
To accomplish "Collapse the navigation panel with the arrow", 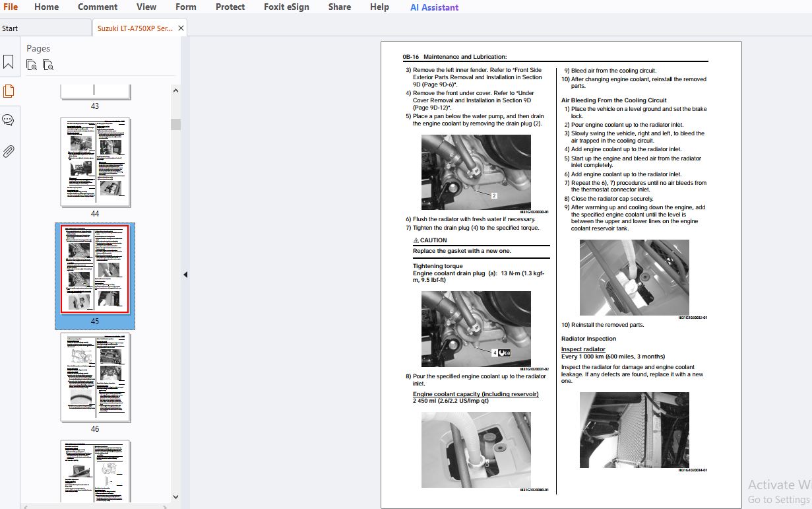I will (185, 275).
